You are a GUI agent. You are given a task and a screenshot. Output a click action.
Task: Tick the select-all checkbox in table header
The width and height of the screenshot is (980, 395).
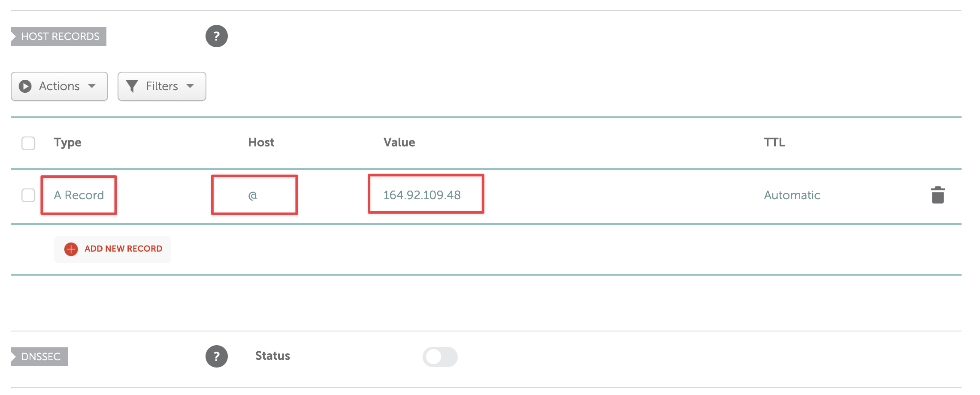point(28,143)
